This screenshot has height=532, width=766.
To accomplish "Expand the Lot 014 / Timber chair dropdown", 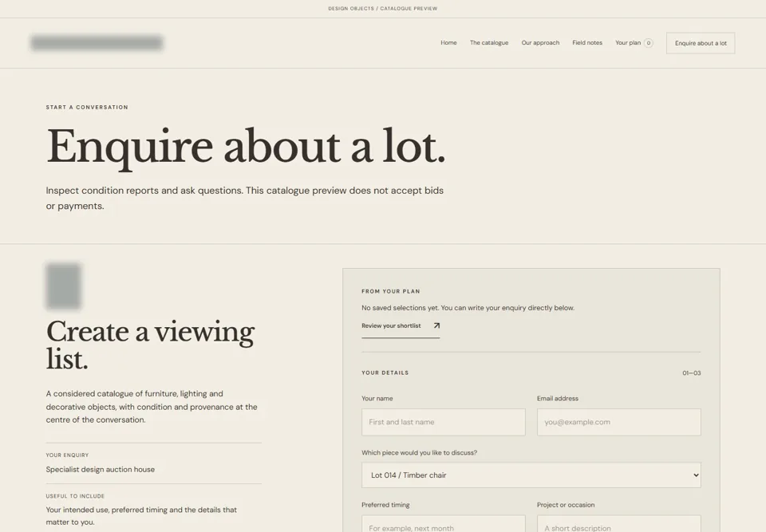I will click(x=531, y=475).
